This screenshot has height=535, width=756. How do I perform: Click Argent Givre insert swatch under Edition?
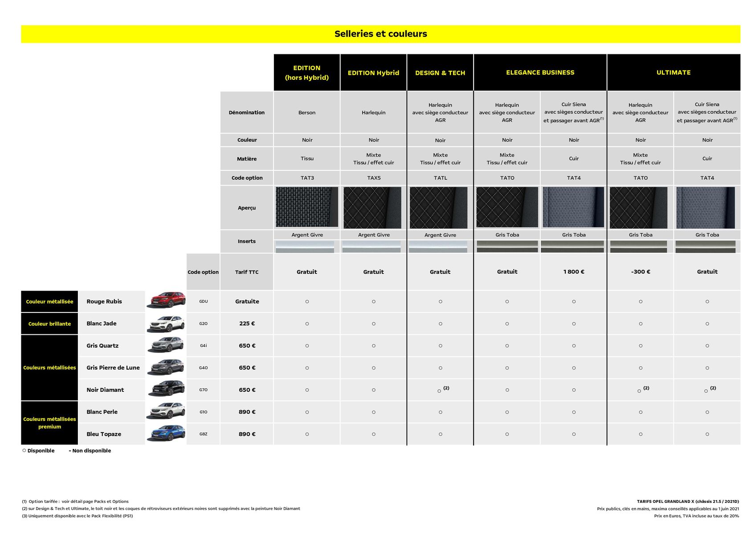305,247
